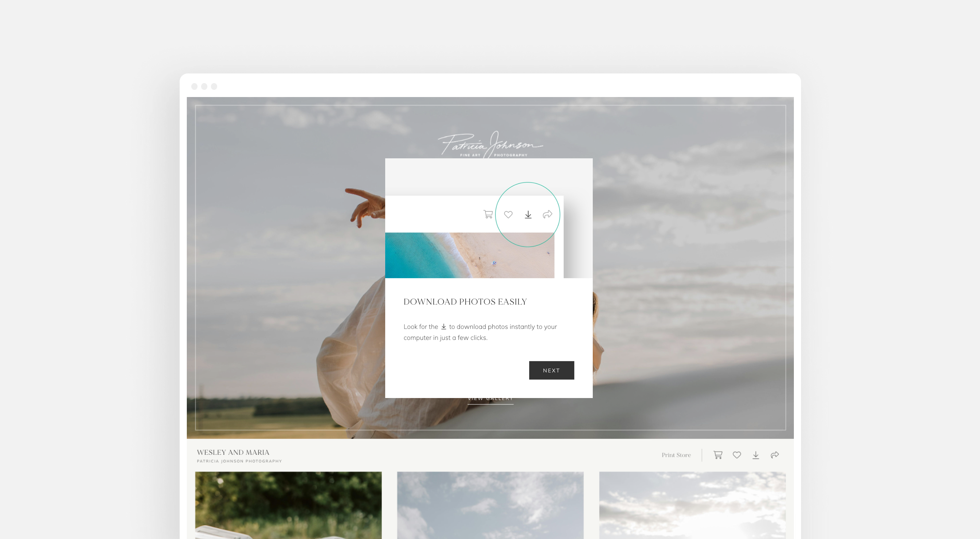Click the WESLEY AND MARIA gallery title
This screenshot has height=539, width=980.
(x=233, y=452)
